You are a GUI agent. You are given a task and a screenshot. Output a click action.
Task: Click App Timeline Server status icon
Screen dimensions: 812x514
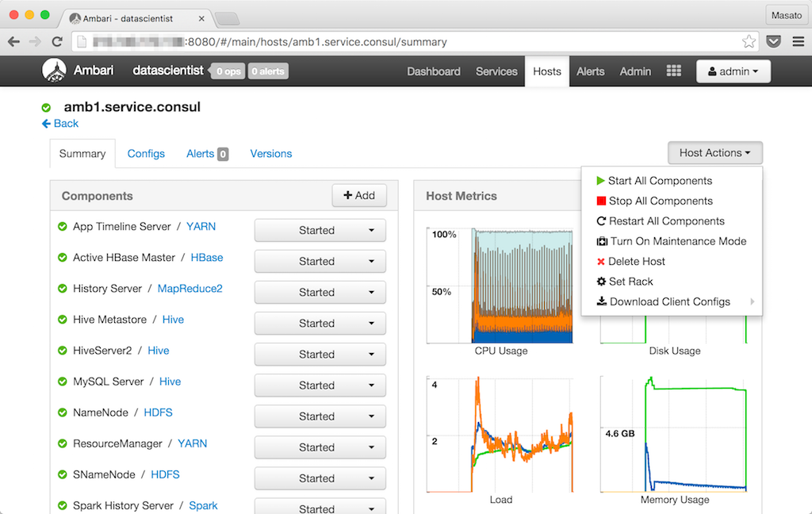click(63, 226)
